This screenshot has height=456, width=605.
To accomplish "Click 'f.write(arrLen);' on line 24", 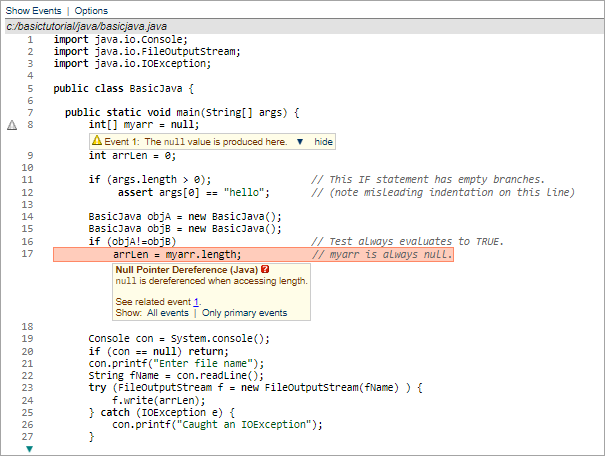I will pos(159,400).
